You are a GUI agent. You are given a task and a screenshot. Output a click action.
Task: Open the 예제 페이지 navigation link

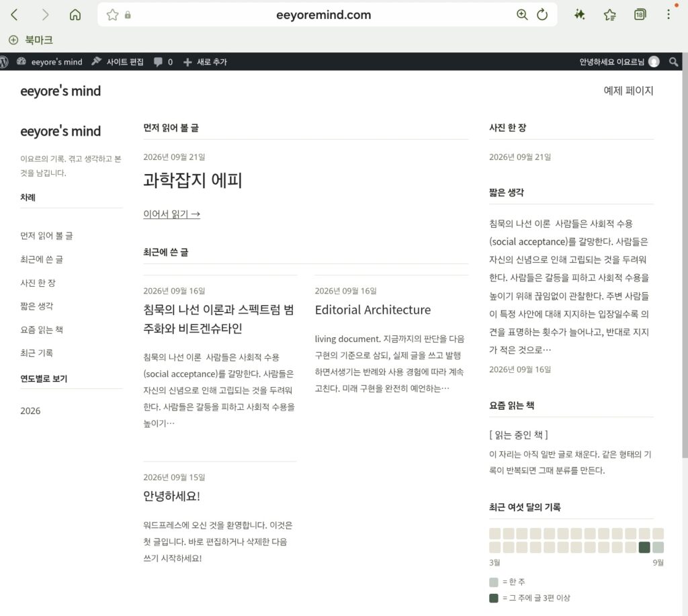pyautogui.click(x=628, y=91)
